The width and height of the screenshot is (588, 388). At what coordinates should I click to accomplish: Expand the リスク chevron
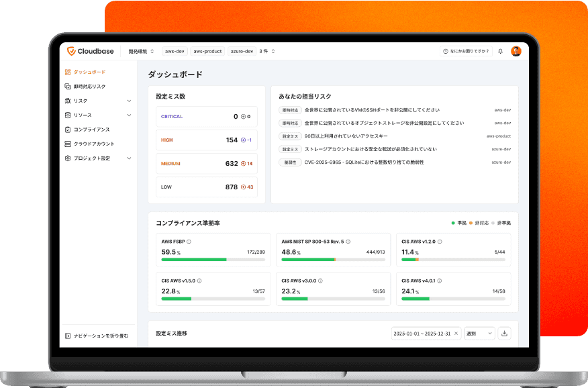pos(129,101)
